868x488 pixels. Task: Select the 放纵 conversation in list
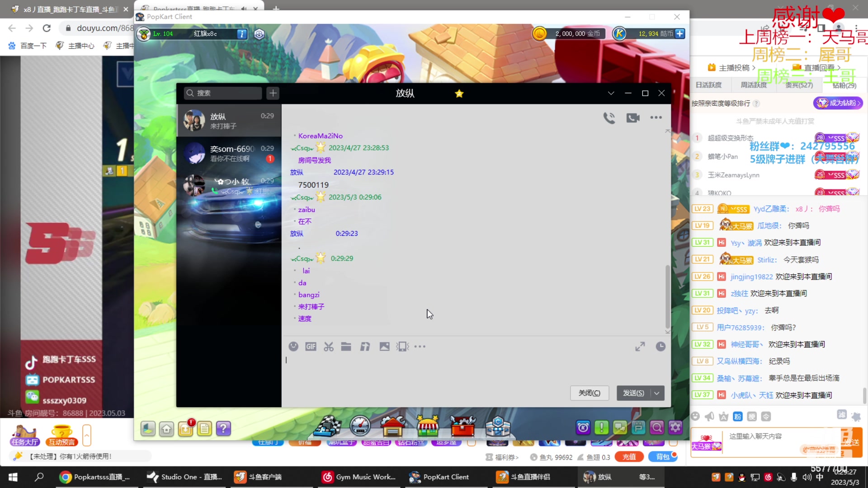(x=229, y=121)
